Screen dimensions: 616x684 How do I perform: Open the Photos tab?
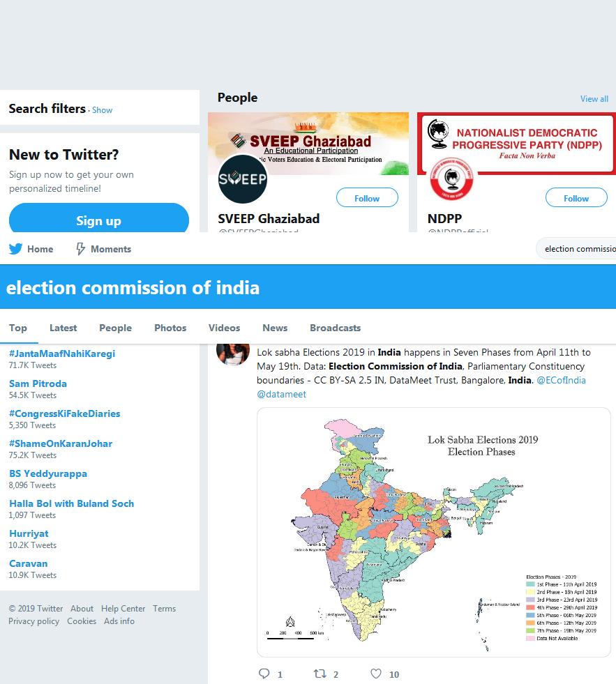(170, 328)
